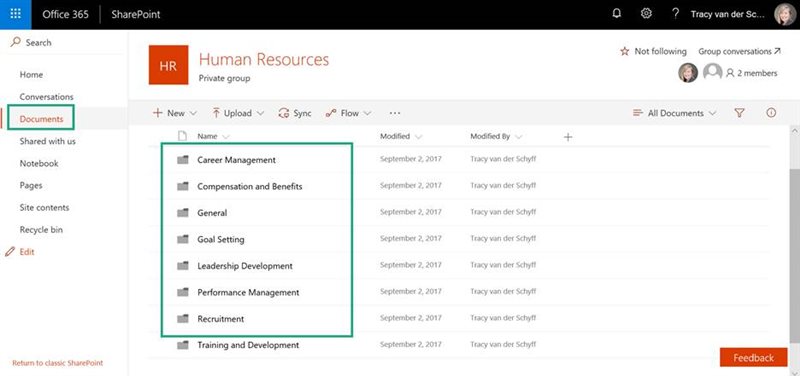
Task: Click Return to classic SharePoint link
Action: point(58,363)
